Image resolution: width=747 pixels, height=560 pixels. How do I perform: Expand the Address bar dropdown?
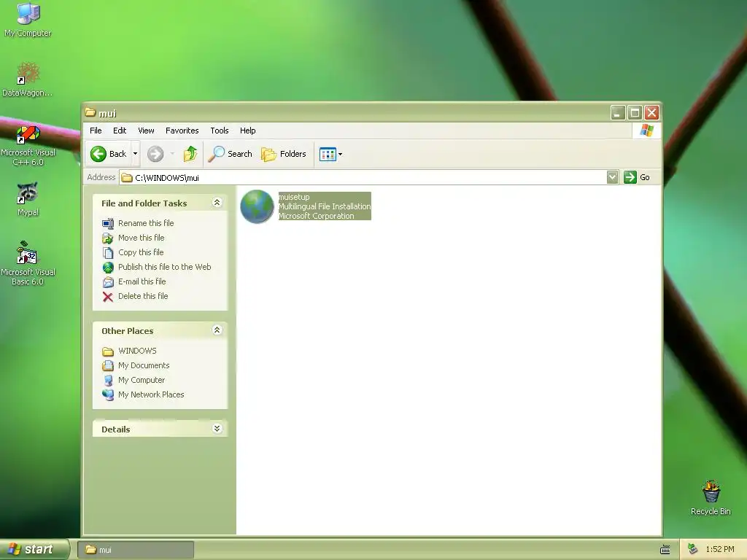pos(613,177)
